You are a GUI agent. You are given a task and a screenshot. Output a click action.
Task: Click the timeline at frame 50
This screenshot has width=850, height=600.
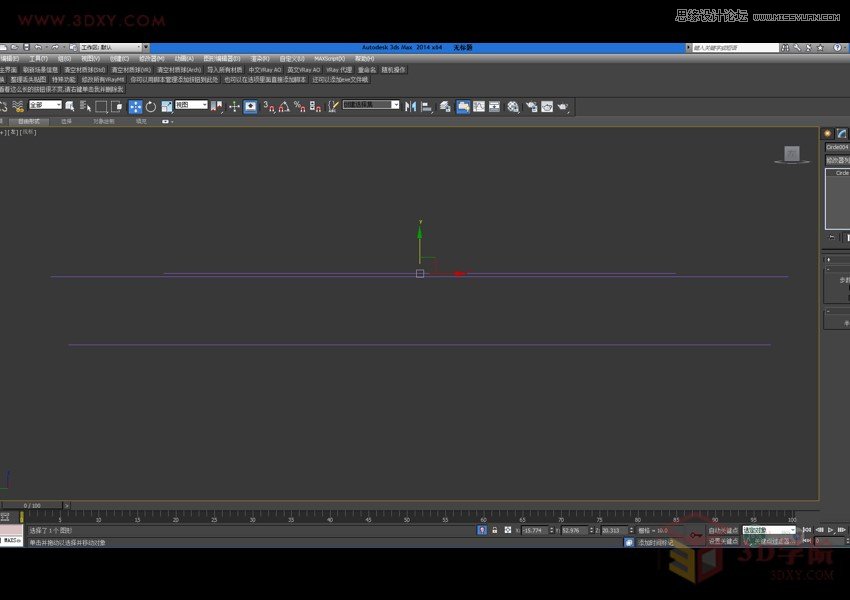click(407, 518)
